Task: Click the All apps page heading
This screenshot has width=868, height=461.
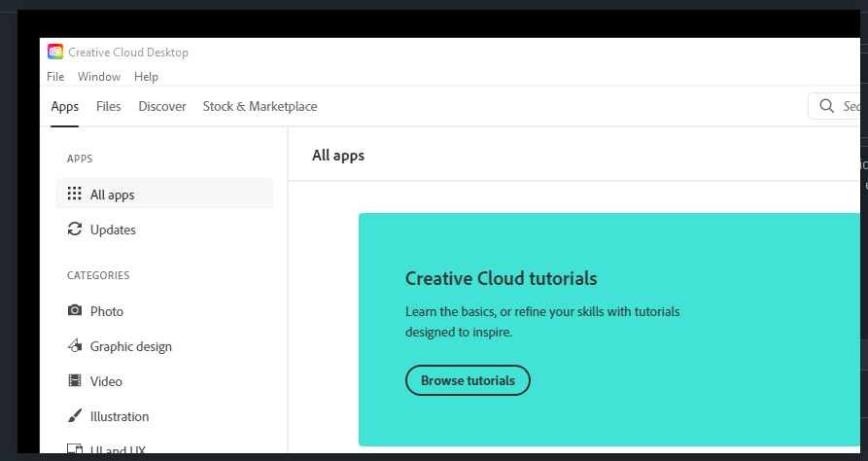Action: (x=338, y=156)
